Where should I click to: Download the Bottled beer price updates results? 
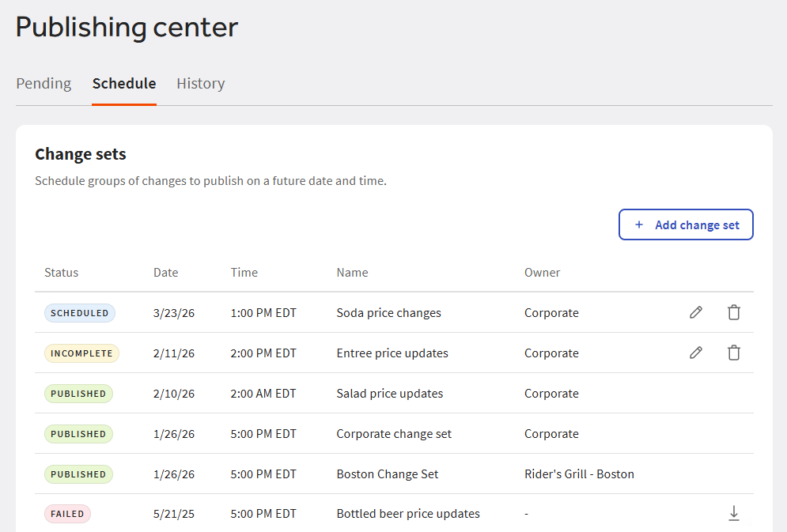tap(733, 513)
